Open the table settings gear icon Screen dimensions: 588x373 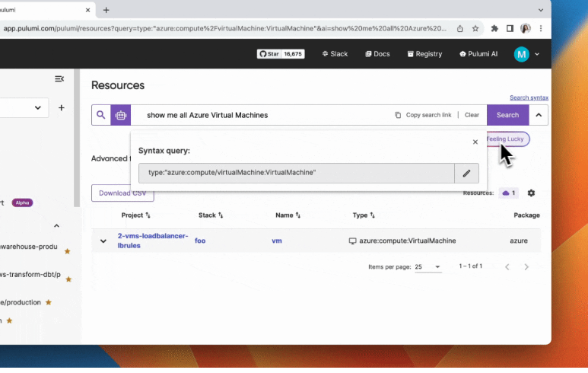(531, 193)
